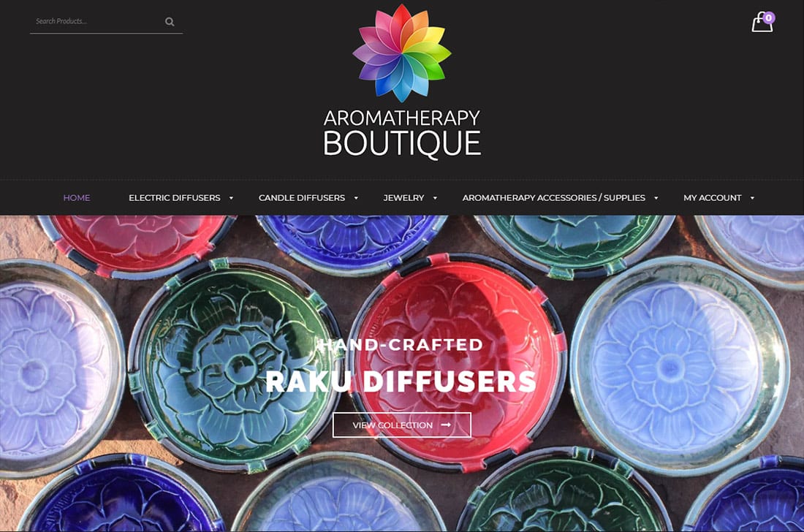This screenshot has height=532, width=804.
Task: Focus the Search Products input field
Action: (x=96, y=21)
